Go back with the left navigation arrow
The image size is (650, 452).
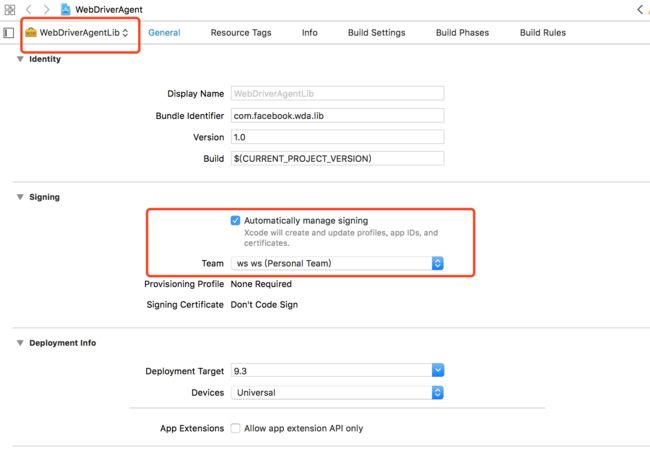pos(29,9)
